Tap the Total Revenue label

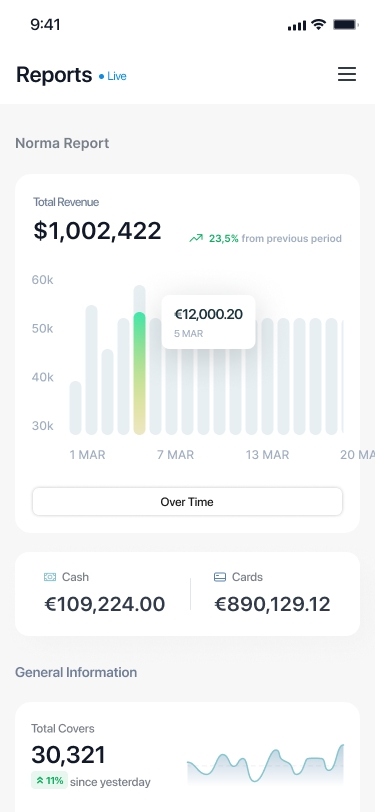[x=66, y=202]
